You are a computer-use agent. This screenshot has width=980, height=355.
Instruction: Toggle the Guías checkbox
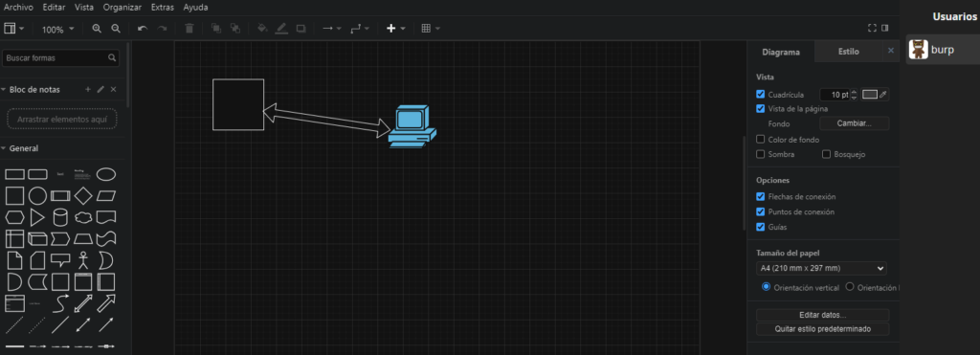(x=761, y=227)
